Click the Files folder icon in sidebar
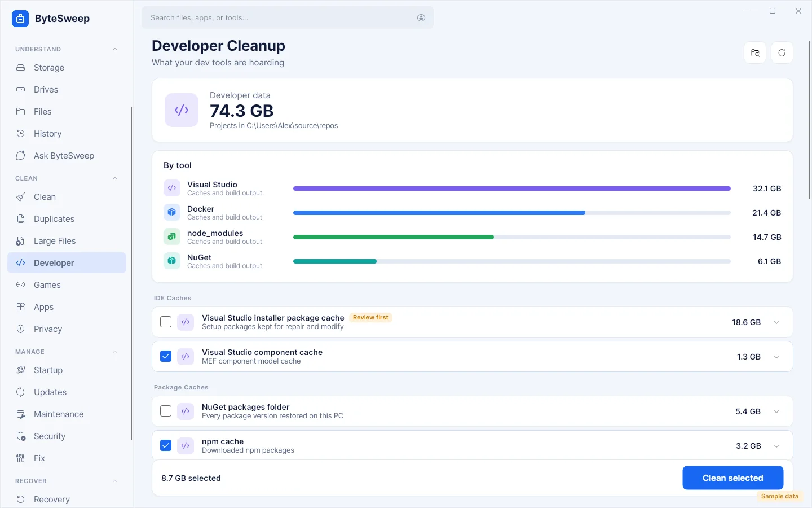 point(21,112)
